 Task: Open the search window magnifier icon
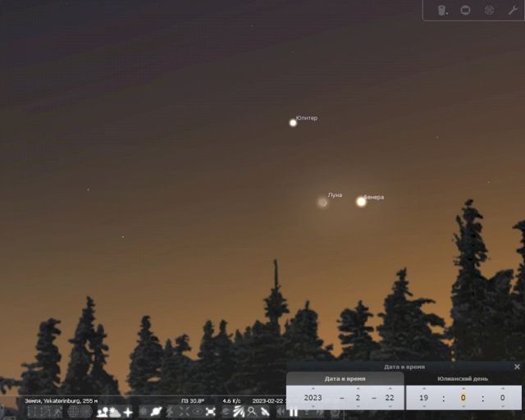tap(252, 412)
